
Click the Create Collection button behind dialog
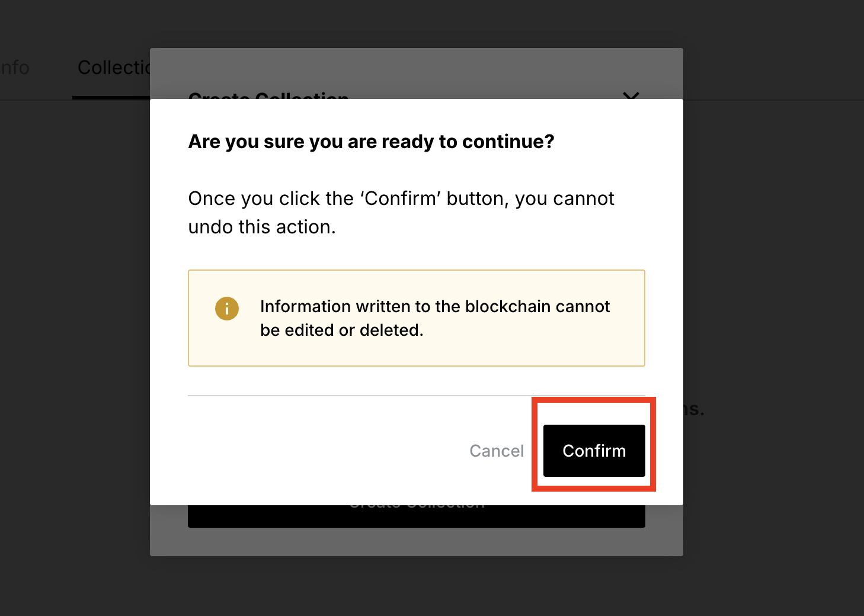[x=416, y=516]
